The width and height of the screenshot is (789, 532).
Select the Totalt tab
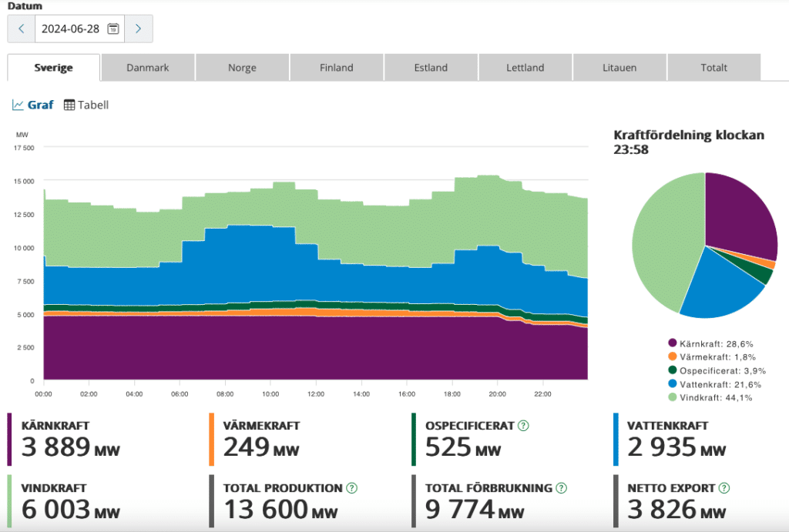(x=714, y=68)
